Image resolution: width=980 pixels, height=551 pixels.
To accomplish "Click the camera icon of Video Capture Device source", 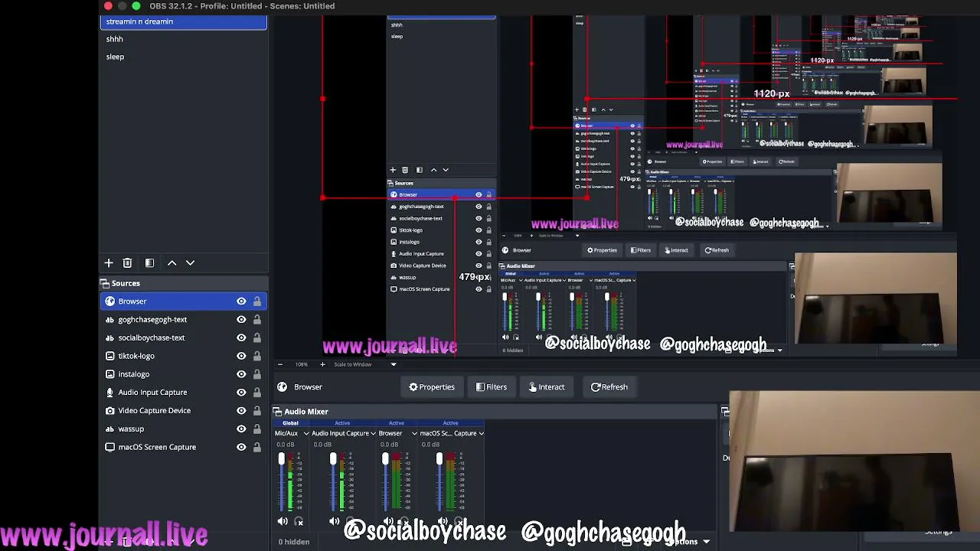I will (x=109, y=411).
